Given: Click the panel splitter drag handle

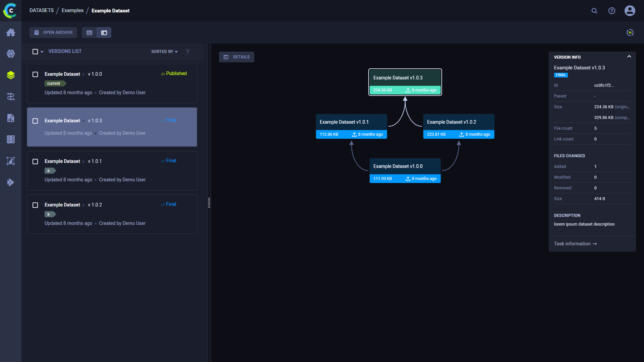Looking at the screenshot, I should pyautogui.click(x=209, y=203).
